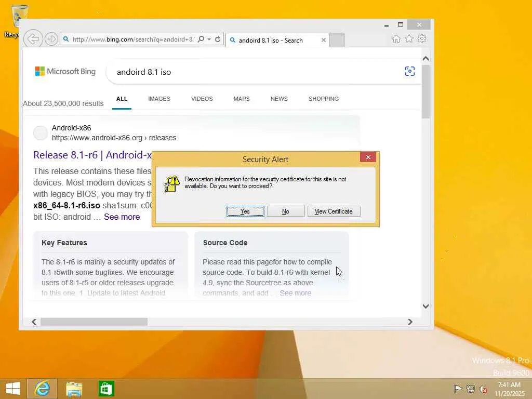Open the 'Release 8.1-r6 | Android-x86' result link

92,155
